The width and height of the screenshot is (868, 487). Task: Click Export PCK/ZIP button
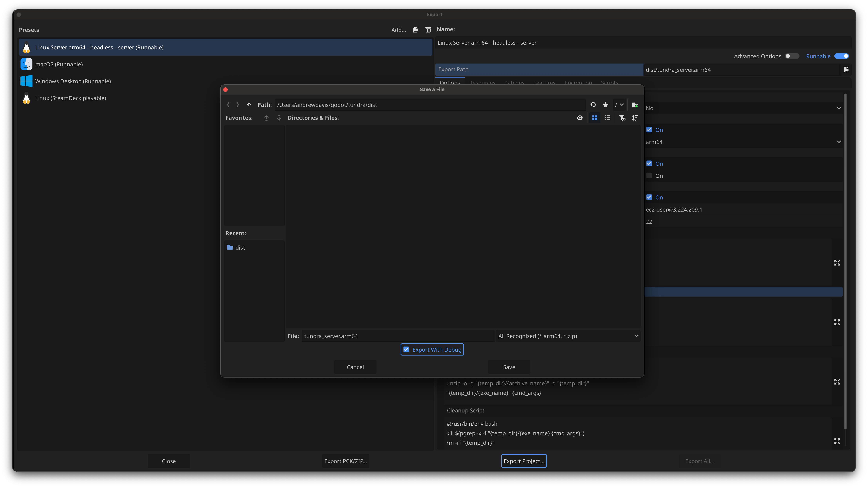(345, 461)
